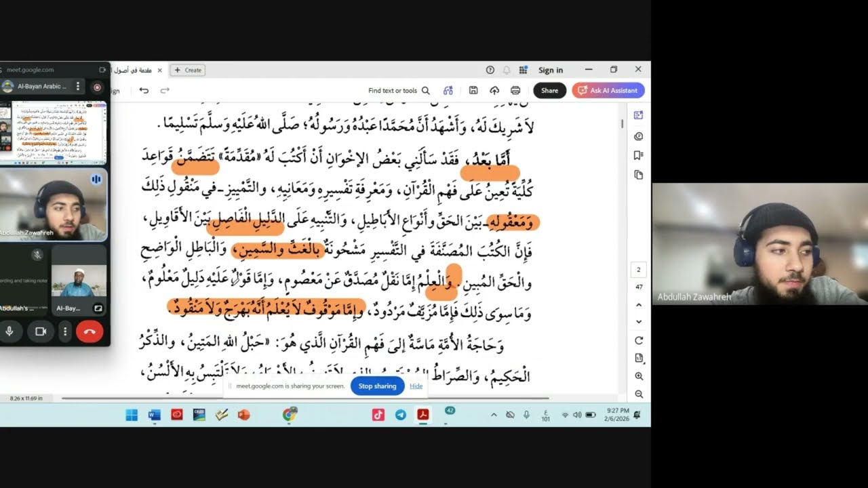Click the page number box showing 2

[639, 270]
